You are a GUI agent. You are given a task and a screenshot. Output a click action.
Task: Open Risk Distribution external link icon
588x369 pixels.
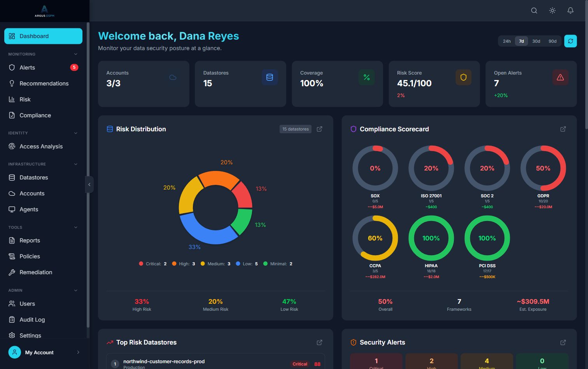point(319,129)
